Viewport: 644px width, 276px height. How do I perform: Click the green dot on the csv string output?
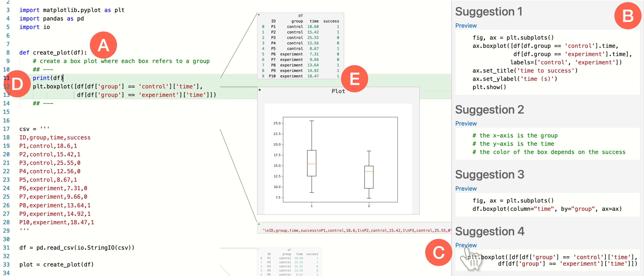[x=259, y=224]
